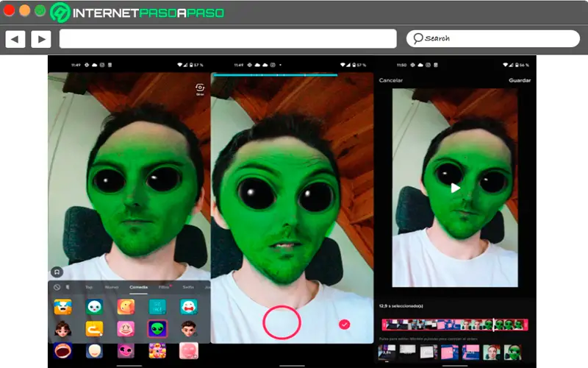Pick the white ghost face on green effect
Image resolution: width=588 pixels, height=368 pixels.
(94, 307)
